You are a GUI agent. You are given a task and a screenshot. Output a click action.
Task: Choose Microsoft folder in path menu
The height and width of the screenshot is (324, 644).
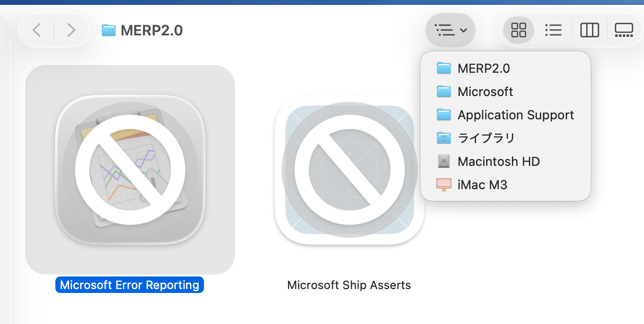tap(485, 92)
